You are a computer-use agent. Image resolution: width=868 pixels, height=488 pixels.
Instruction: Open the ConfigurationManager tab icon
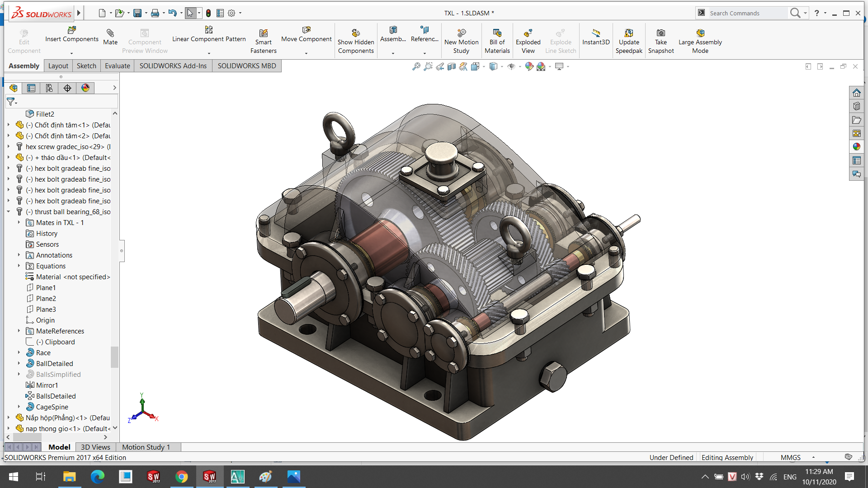(x=49, y=88)
